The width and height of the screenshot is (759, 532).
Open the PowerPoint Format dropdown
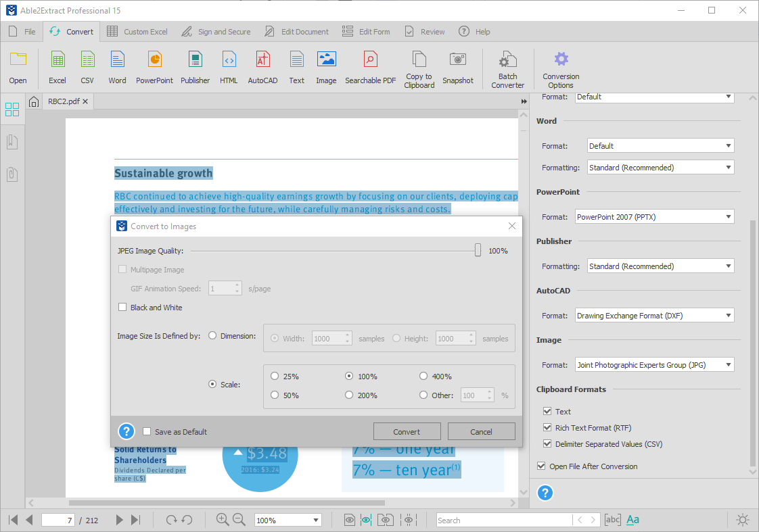[654, 217]
